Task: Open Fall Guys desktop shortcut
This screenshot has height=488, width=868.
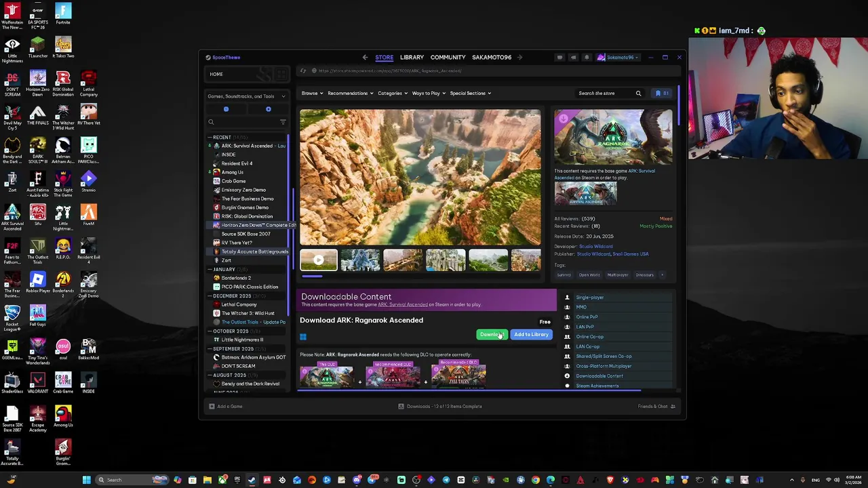Action: (37, 315)
